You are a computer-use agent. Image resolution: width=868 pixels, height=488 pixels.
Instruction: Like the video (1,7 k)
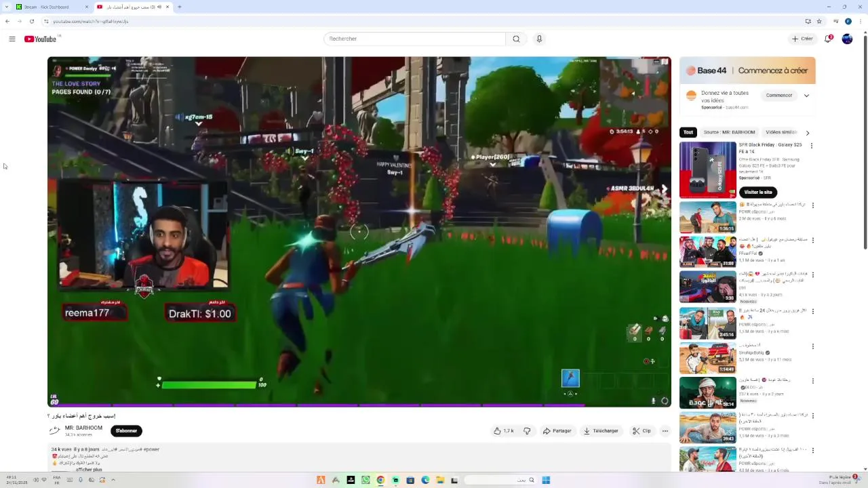pyautogui.click(x=504, y=430)
